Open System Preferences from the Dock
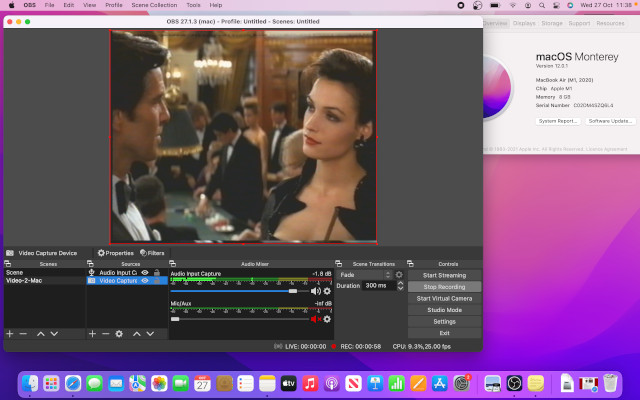The image size is (640, 400). pyautogui.click(x=461, y=383)
